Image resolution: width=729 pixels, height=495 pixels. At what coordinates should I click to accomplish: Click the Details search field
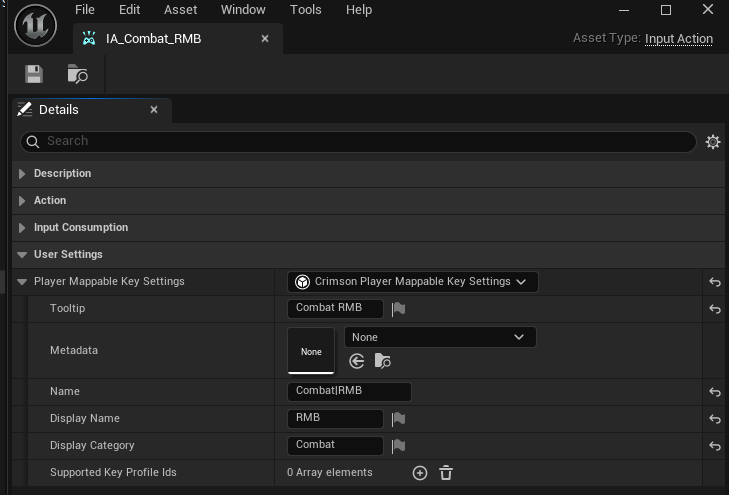[358, 141]
